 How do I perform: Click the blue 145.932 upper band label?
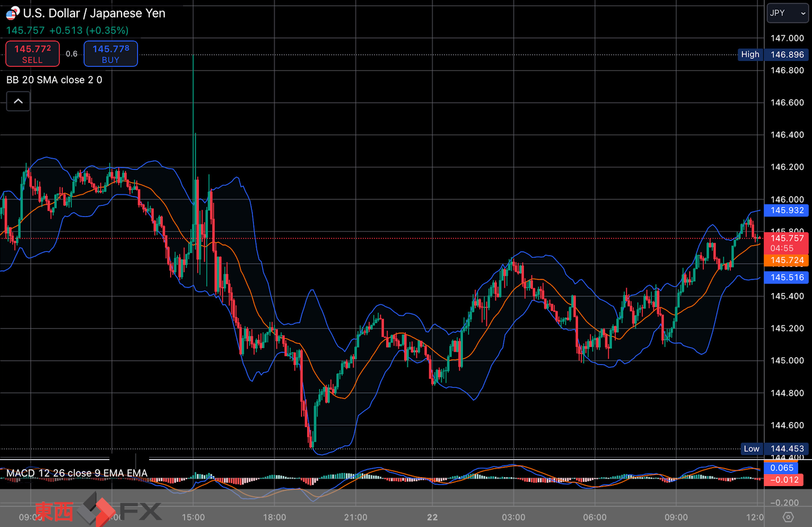pos(787,211)
